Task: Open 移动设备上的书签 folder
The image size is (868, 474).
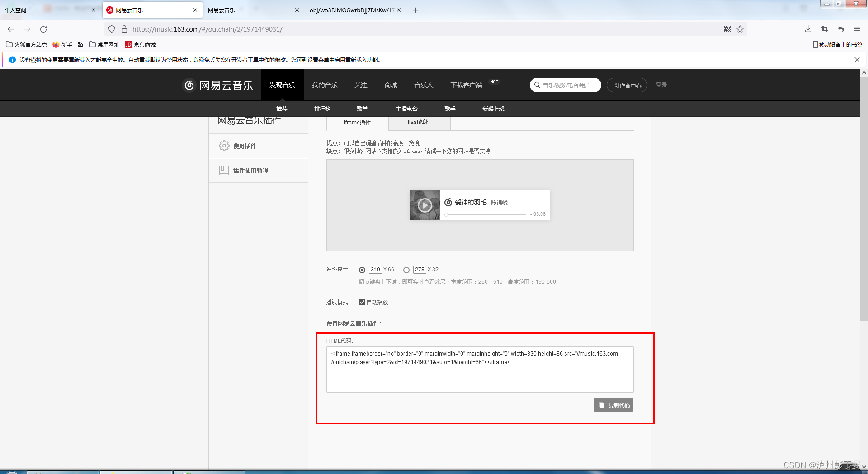Action: (x=838, y=44)
